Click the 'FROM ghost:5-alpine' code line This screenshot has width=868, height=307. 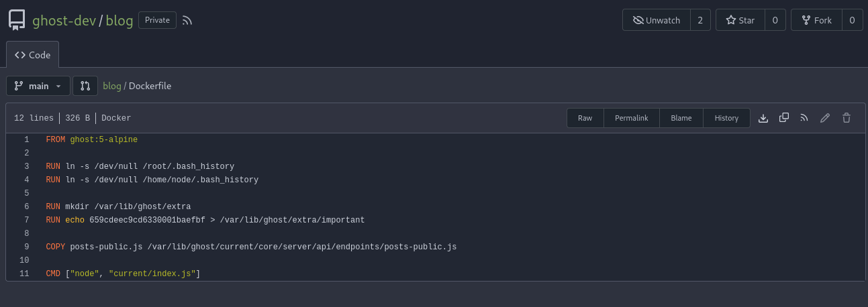pyautogui.click(x=92, y=139)
